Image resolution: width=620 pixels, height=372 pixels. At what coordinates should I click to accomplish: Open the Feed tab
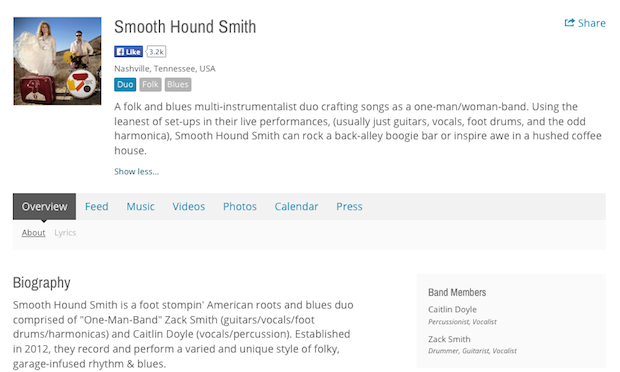[x=96, y=206]
